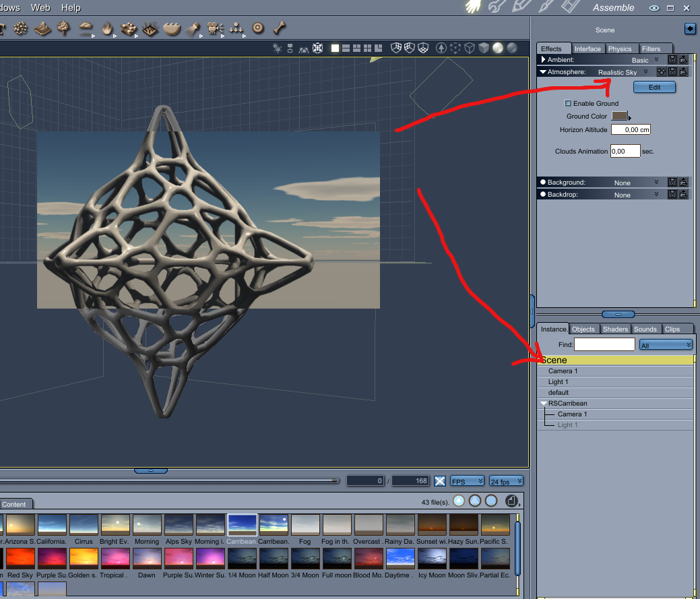Insert an ocean bowl primitive icon
This screenshot has height=599, width=700.
171,29
